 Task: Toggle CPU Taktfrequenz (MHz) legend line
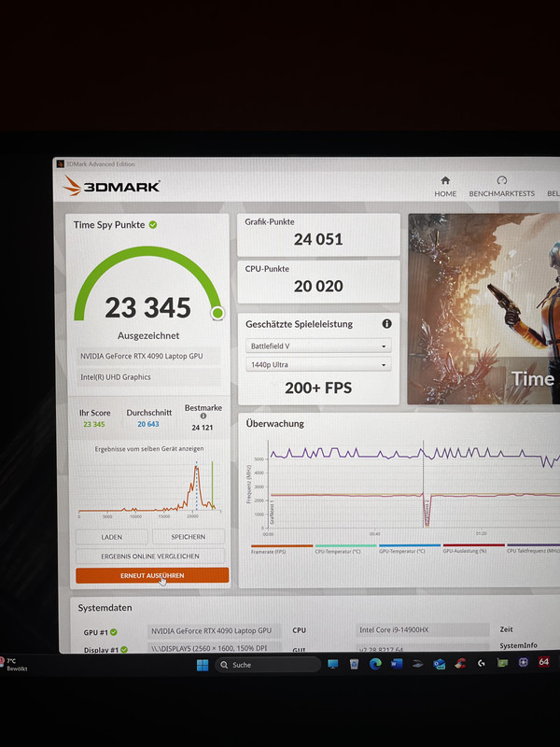534,548
